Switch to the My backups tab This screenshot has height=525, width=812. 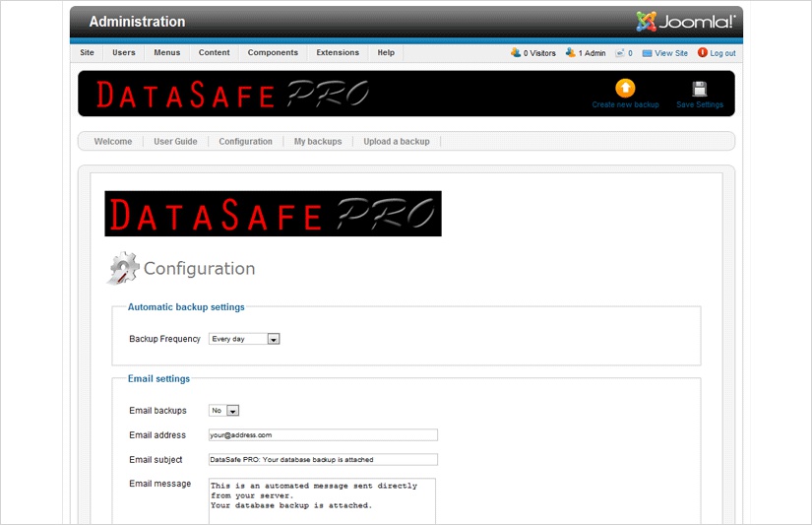[318, 142]
